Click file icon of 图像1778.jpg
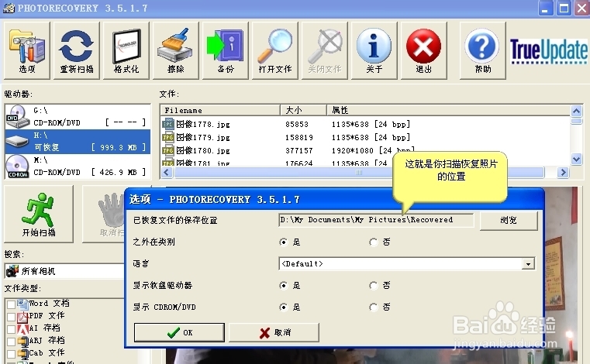 (167, 124)
